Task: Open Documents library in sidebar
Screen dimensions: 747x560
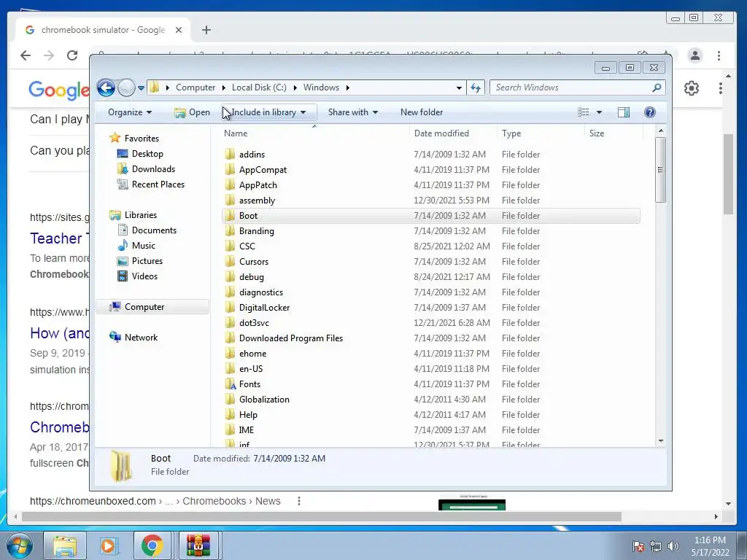Action: (154, 230)
